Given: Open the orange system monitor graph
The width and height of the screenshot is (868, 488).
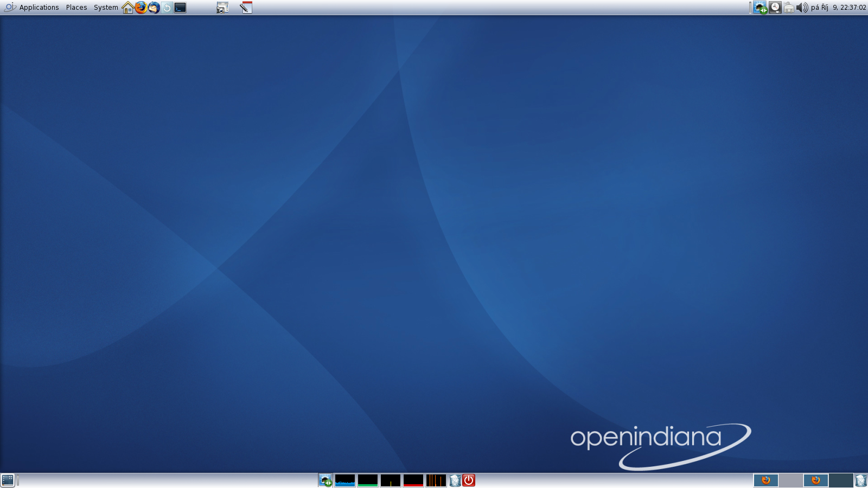Looking at the screenshot, I should pyautogui.click(x=436, y=480).
